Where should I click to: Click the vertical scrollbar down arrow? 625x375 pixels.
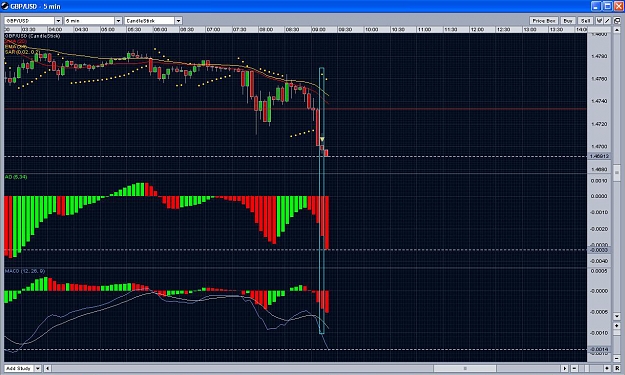[617, 316]
